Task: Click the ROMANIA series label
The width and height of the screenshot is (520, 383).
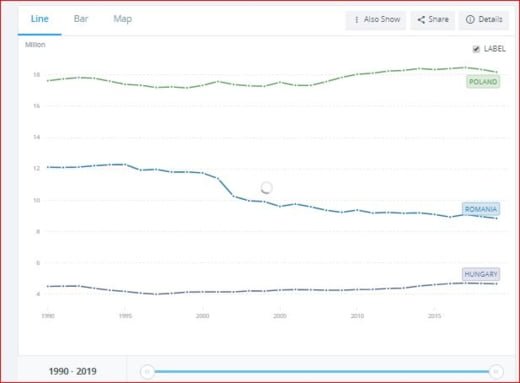Action: click(x=481, y=209)
